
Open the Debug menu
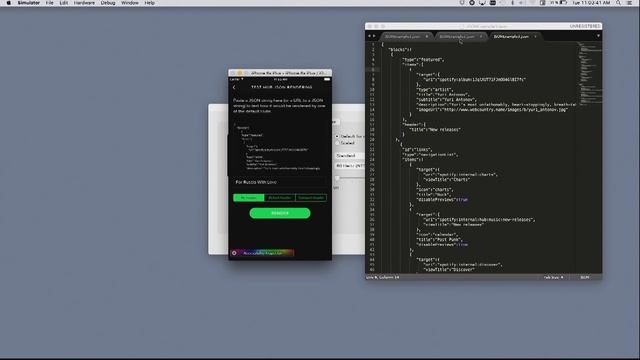(x=108, y=3)
